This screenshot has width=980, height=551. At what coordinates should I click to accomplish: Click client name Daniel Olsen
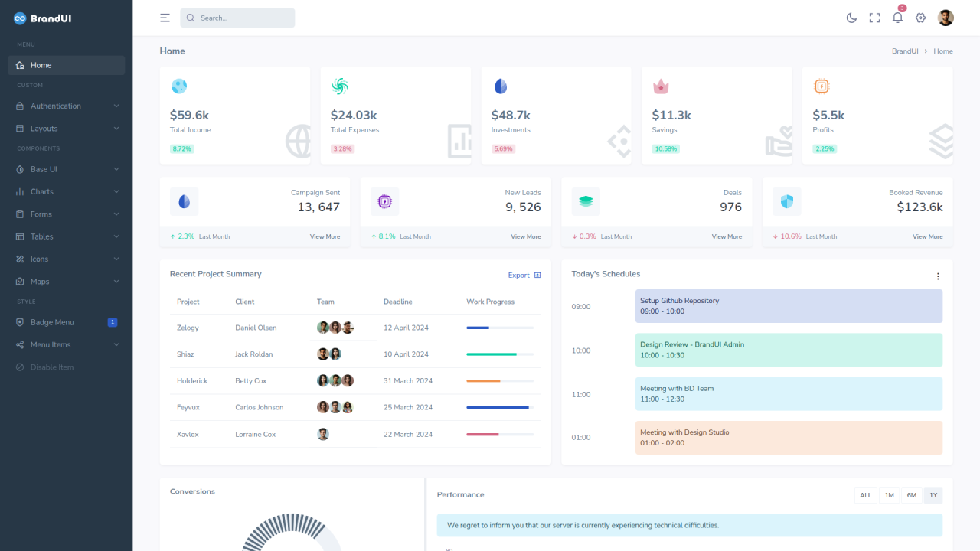click(256, 328)
